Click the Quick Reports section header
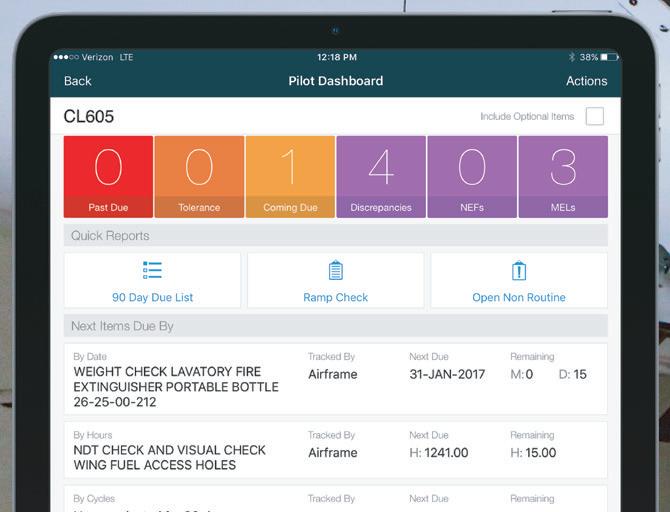Image resolution: width=670 pixels, height=512 pixels. tap(335, 235)
